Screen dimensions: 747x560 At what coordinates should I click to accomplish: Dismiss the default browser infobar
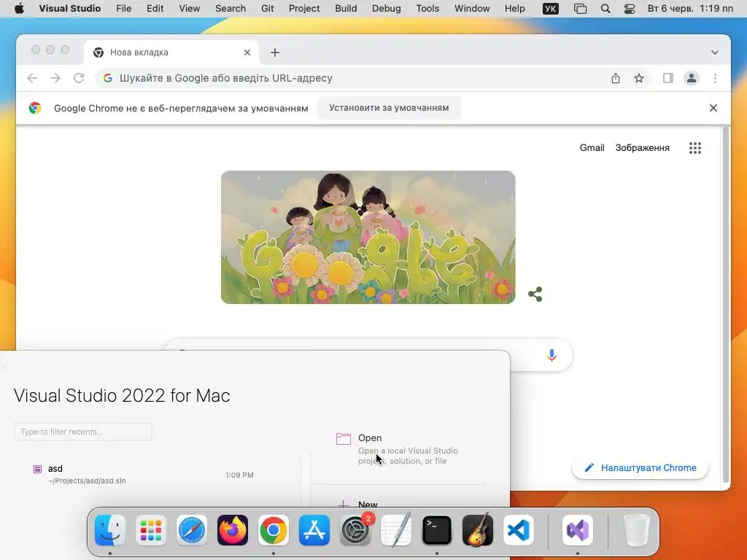[713, 108]
